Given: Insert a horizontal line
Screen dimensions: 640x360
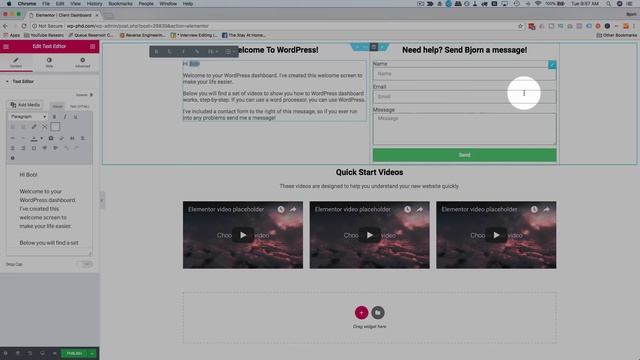Looking at the screenshot, I should tap(23, 138).
